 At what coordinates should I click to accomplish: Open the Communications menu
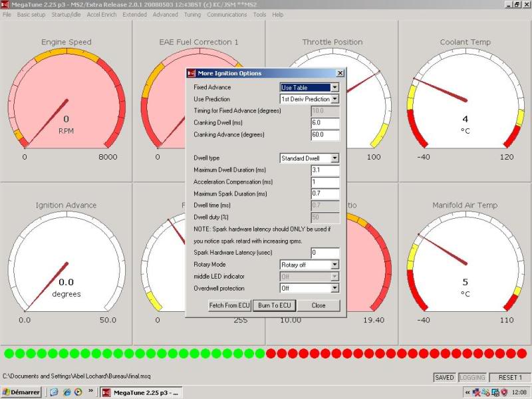227,15
